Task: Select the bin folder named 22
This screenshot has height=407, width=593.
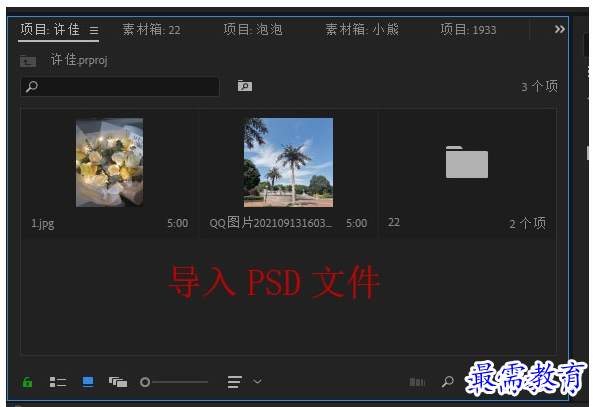Action: [x=467, y=162]
